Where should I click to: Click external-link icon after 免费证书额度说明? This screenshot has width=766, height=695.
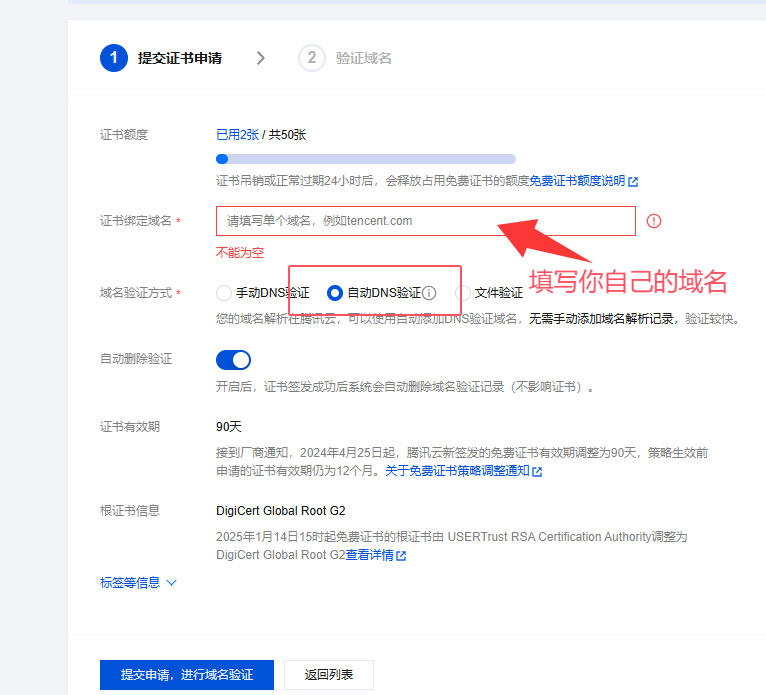coord(633,181)
